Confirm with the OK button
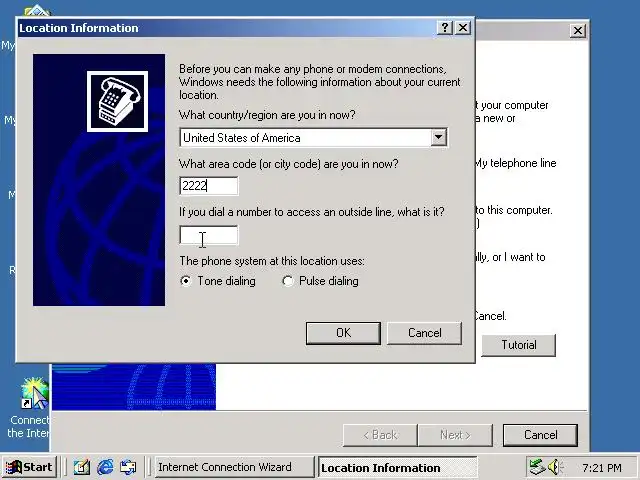Screen dimensions: 640x480 (343, 333)
